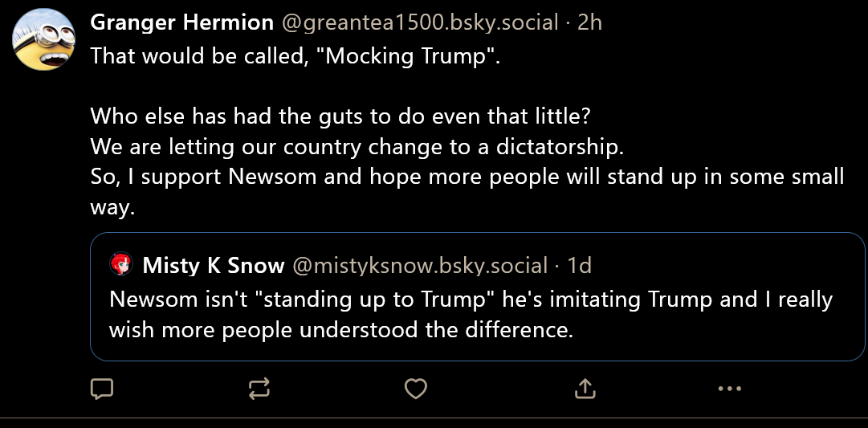Share the post using the upload arrow icon
Viewport: 868px width, 428px height.
[585, 389]
